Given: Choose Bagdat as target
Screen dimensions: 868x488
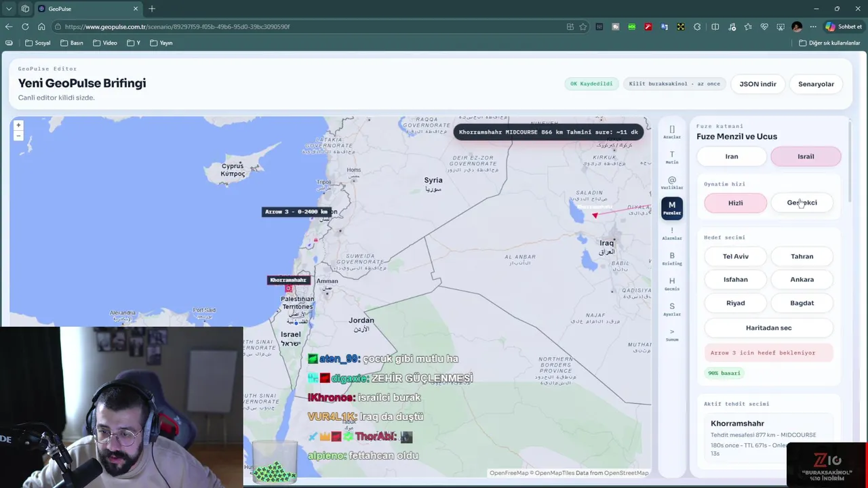Looking at the screenshot, I should click(802, 303).
